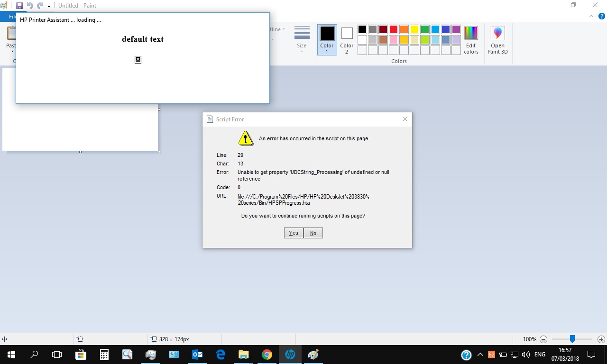Open Microsoft Store from the taskbar
Screen dimensions: 607x364
coord(81,355)
